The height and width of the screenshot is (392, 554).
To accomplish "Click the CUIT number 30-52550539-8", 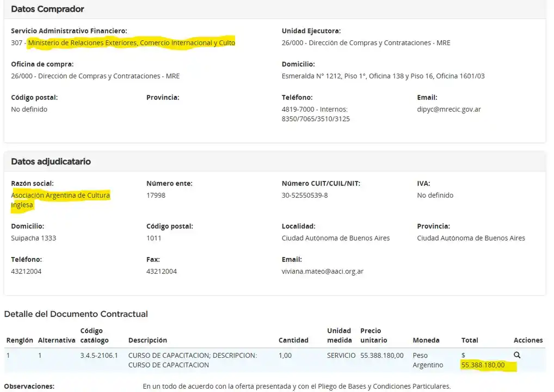I will coord(305,195).
